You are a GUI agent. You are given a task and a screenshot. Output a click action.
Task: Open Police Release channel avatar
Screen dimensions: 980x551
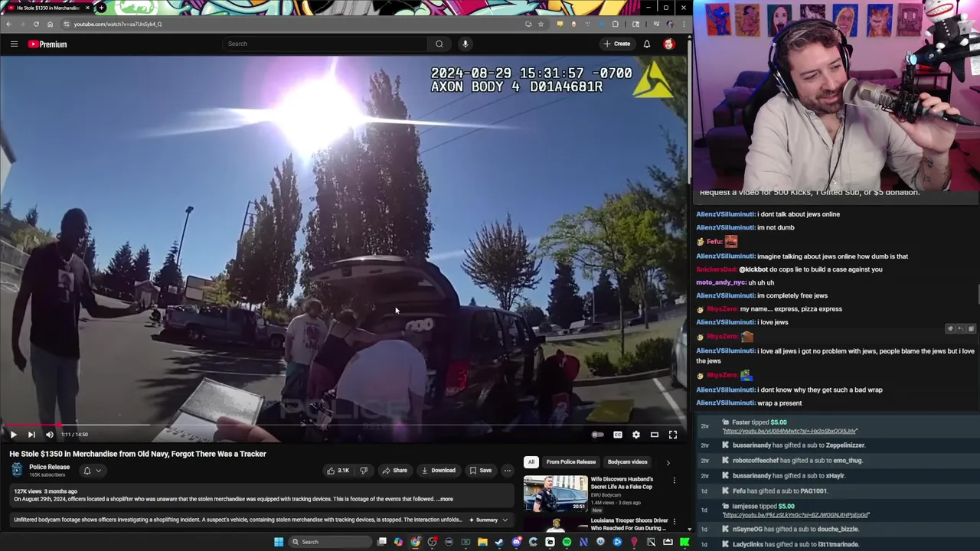(17, 470)
